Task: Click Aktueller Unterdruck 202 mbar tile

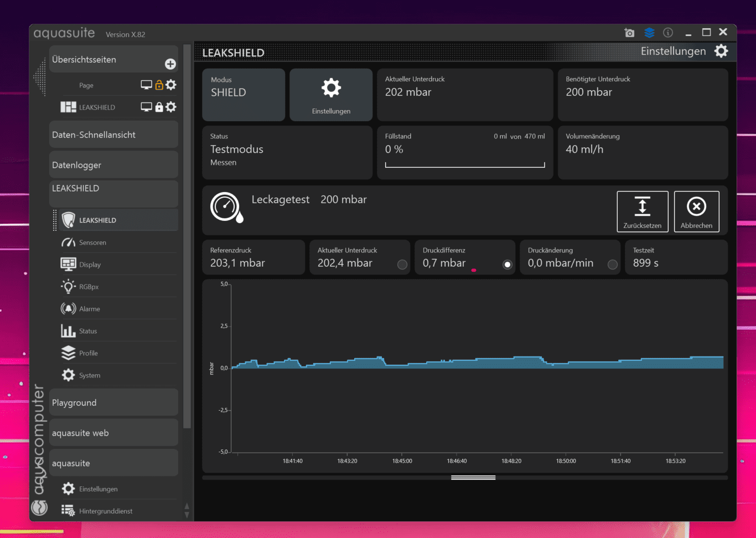Action: [x=465, y=95]
